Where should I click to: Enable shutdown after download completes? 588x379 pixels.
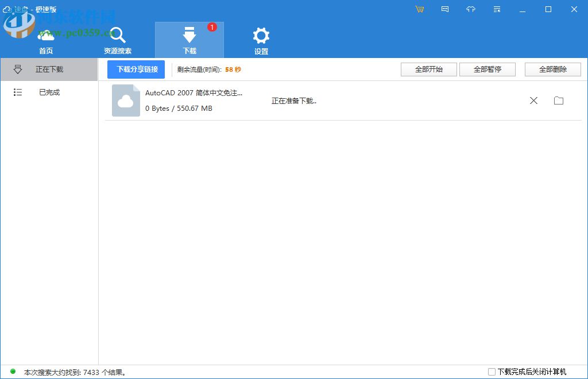point(492,372)
